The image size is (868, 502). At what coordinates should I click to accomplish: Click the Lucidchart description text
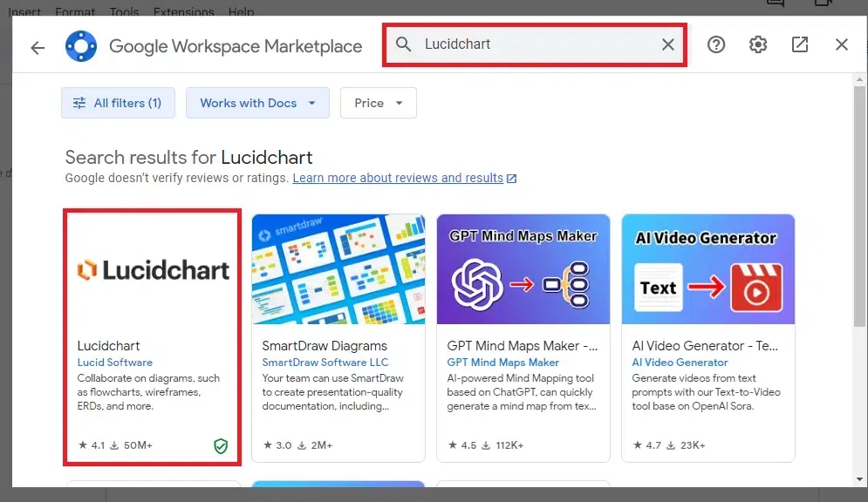[148, 392]
